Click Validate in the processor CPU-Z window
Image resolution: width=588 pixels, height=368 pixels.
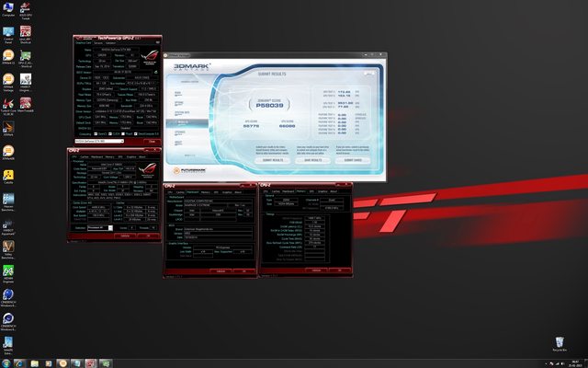point(125,236)
